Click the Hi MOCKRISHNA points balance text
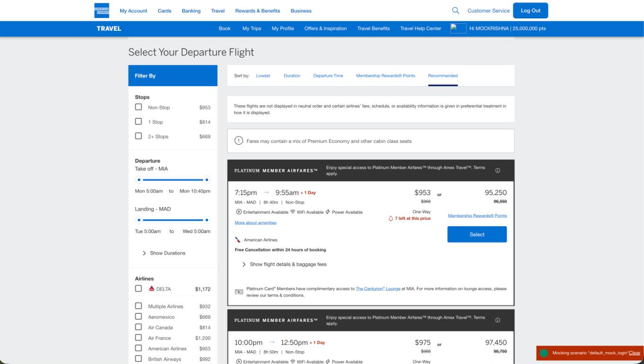Screen dimensions: 644x364 point(507,28)
